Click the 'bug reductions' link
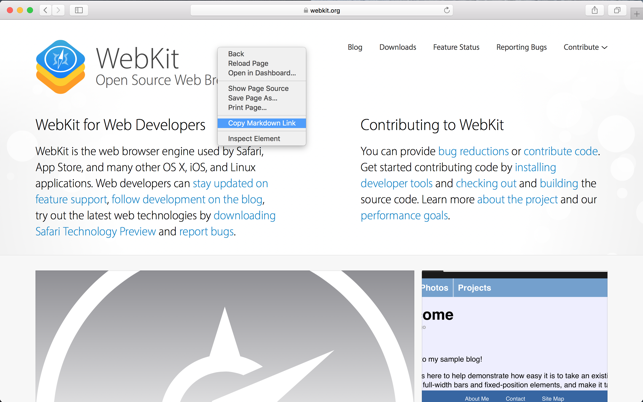 coord(473,151)
